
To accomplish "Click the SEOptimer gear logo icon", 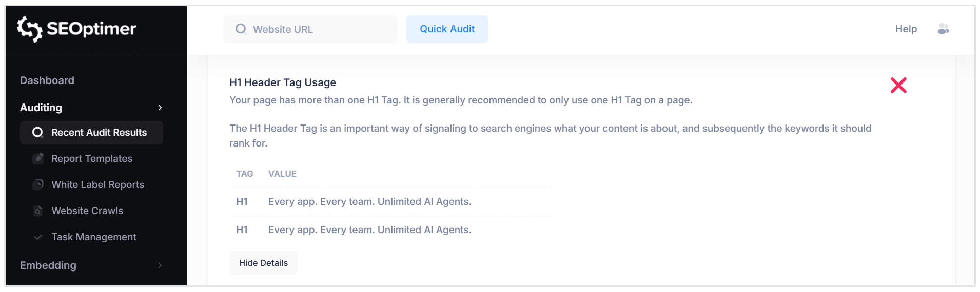I will [x=29, y=29].
